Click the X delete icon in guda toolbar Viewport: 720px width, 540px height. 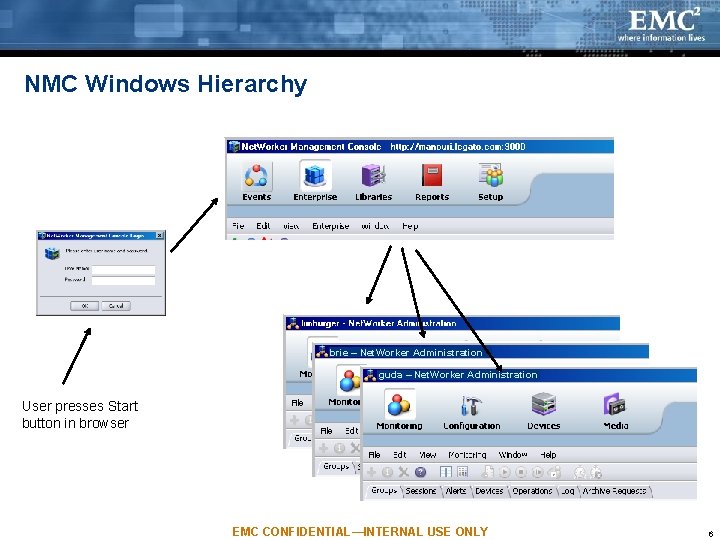tap(404, 472)
